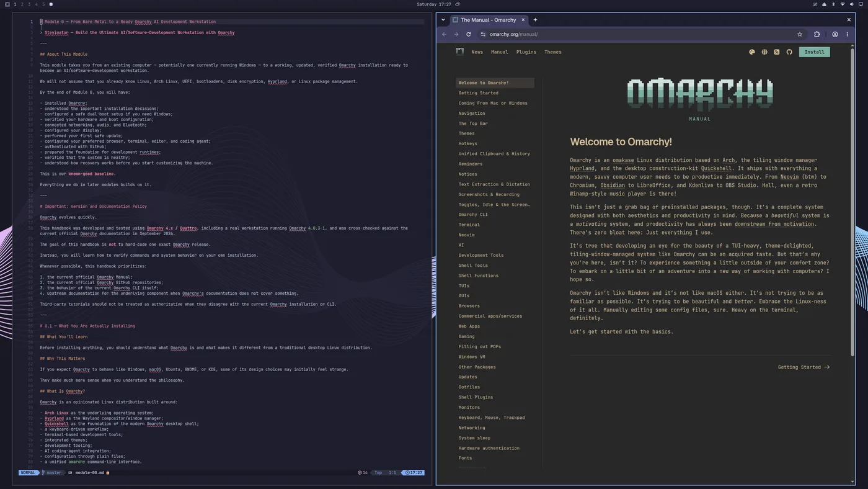Click the green Install button
868x489 pixels.
(x=814, y=52)
